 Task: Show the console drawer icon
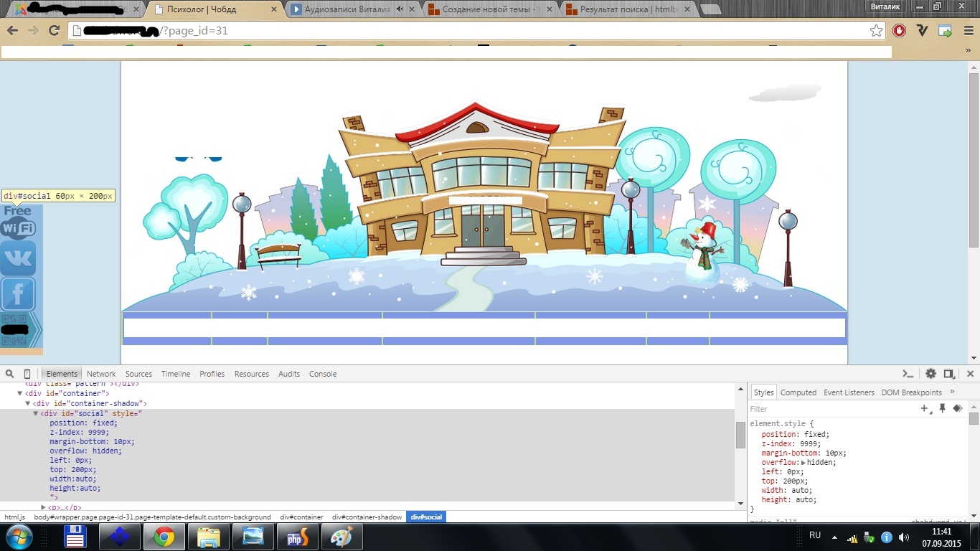pos(908,374)
